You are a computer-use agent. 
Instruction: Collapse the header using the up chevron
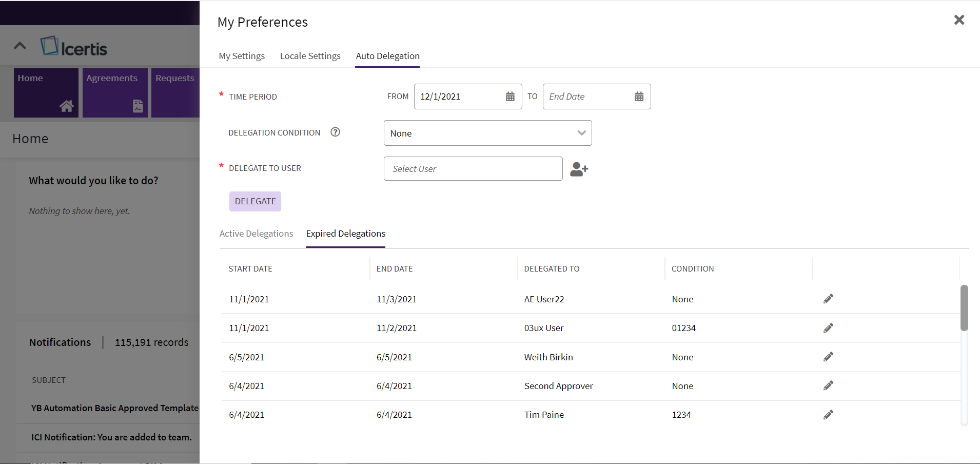20,46
